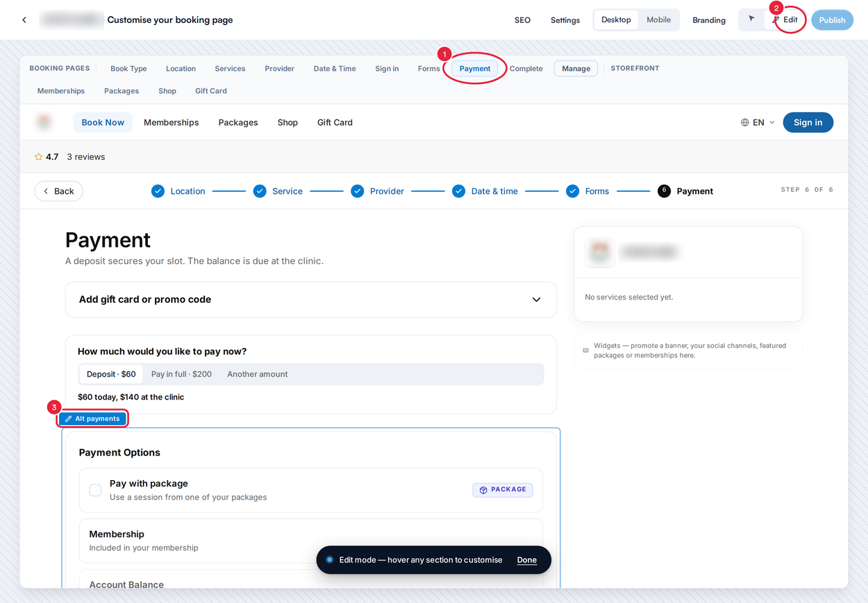Open the Sign in booking page tab

[x=387, y=69]
